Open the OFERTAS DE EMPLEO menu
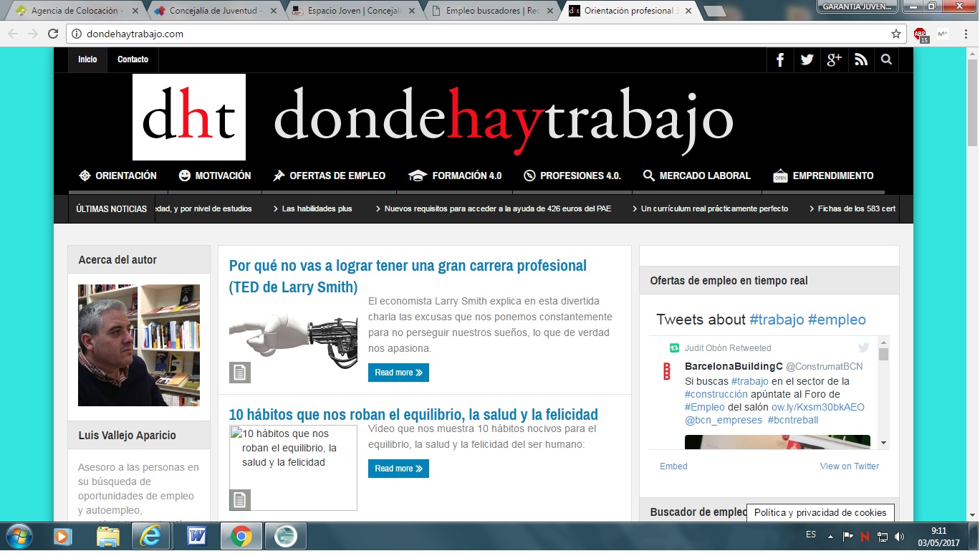This screenshot has width=980, height=556. [x=329, y=176]
